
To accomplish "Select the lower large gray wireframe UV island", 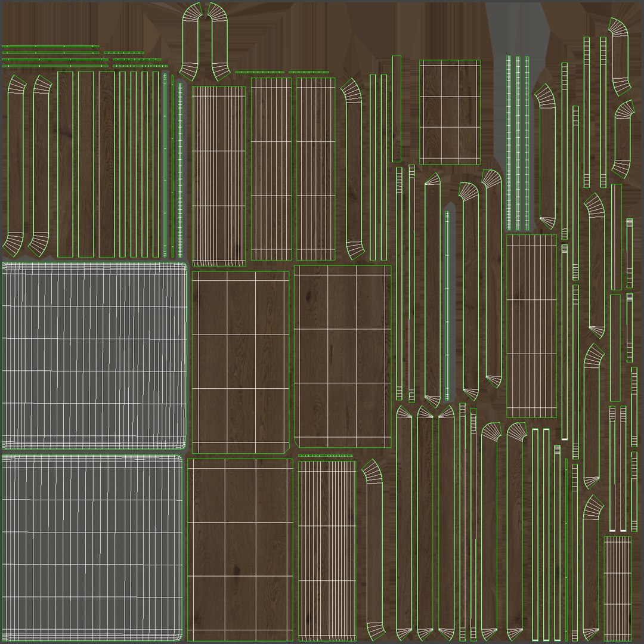I will (x=92, y=548).
